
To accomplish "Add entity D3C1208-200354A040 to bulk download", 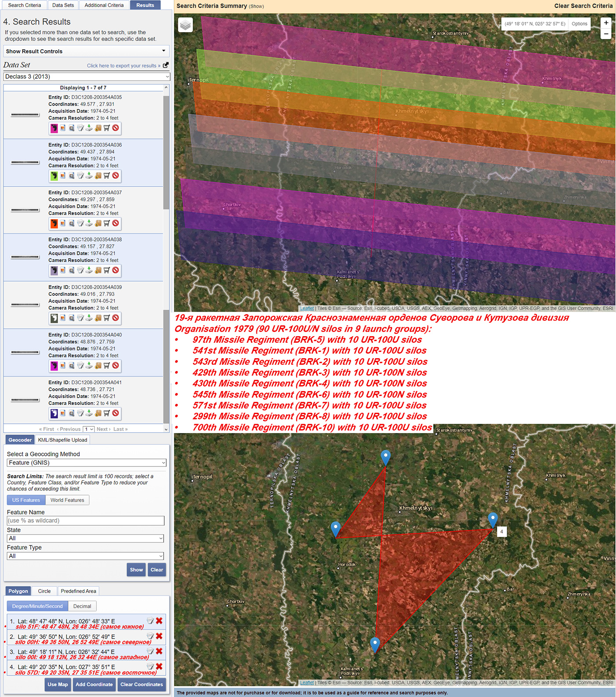I will [x=98, y=366].
